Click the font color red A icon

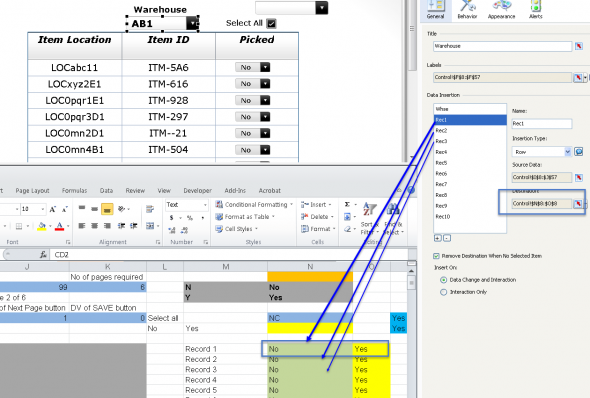[59, 226]
